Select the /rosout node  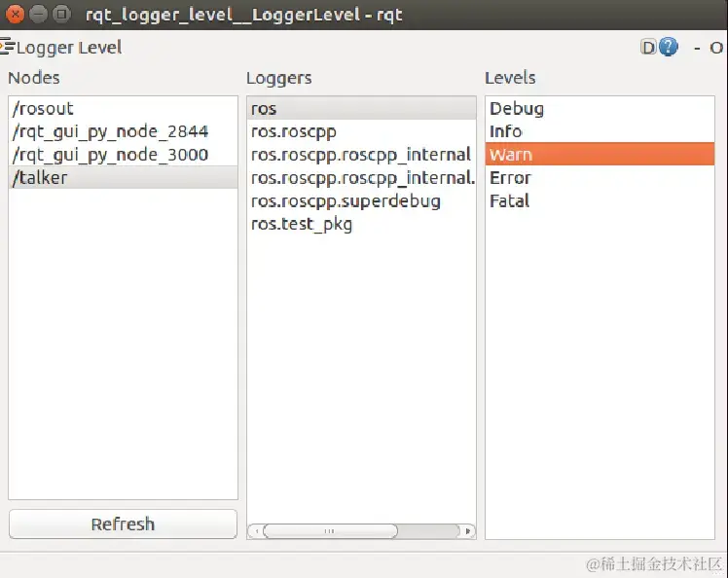123,108
